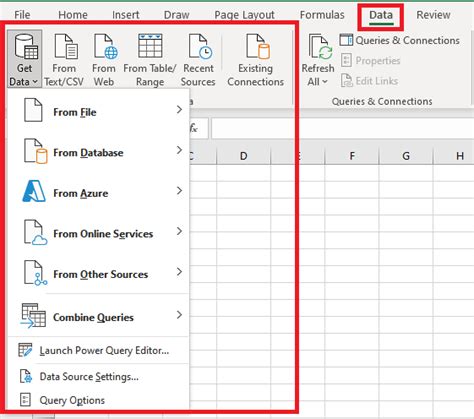Screen dimensions: 474x419
Task: Click the Query Options icon
Action: 25,400
